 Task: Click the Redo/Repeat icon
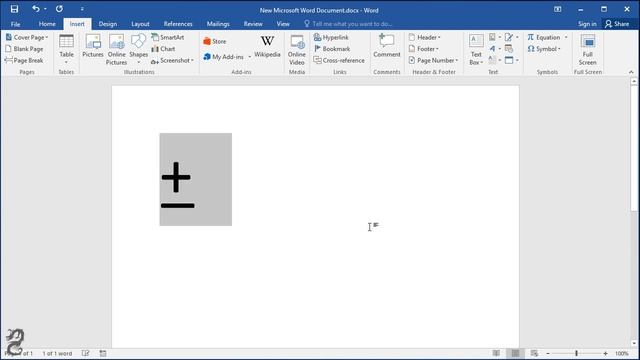[59, 9]
